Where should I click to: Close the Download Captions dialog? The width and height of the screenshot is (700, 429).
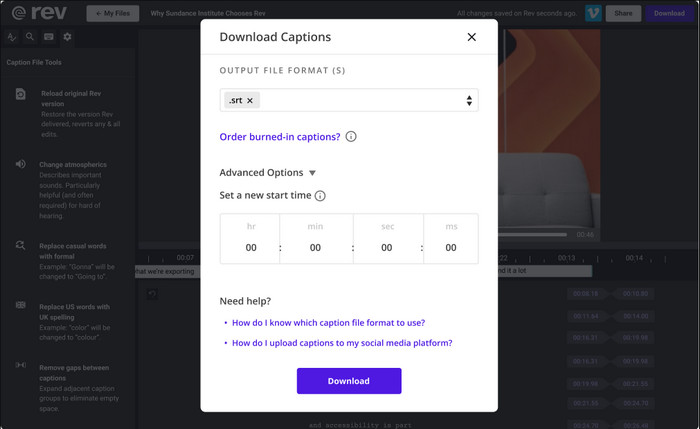(x=471, y=37)
